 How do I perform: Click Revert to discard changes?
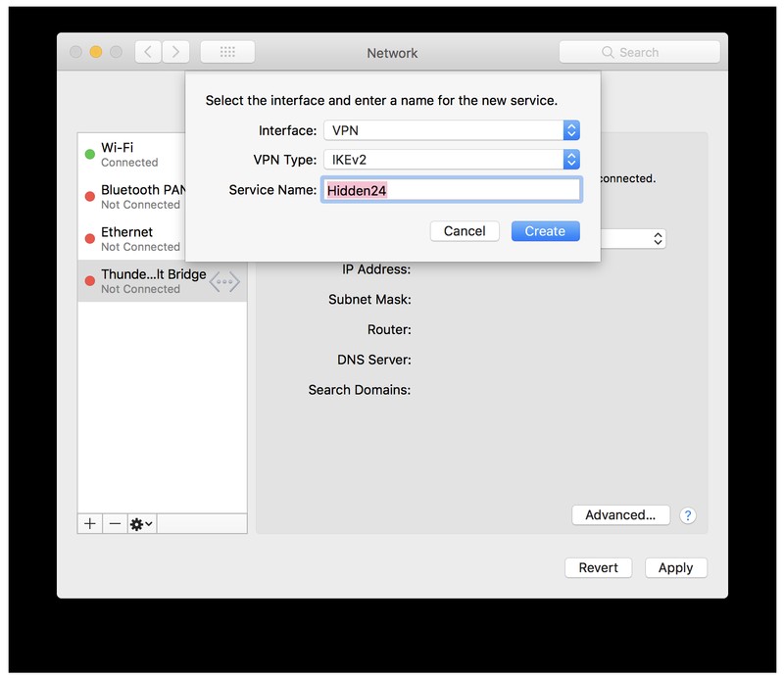pos(598,567)
